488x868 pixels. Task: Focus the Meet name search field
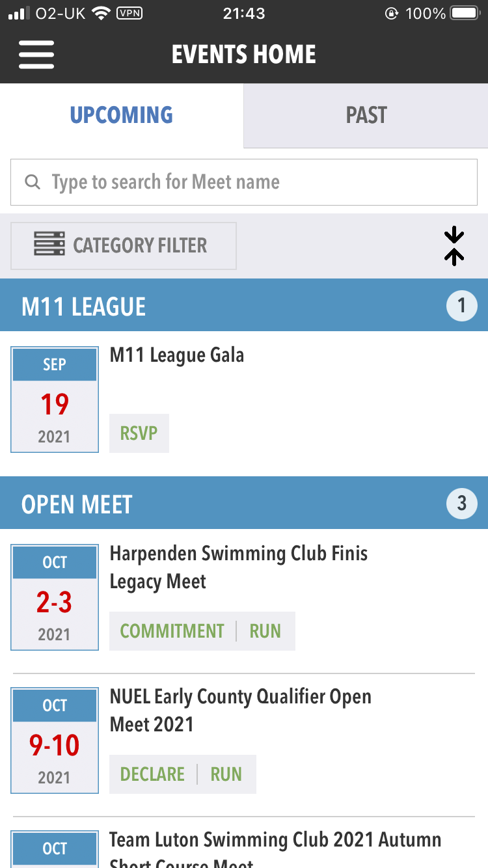[260, 182]
